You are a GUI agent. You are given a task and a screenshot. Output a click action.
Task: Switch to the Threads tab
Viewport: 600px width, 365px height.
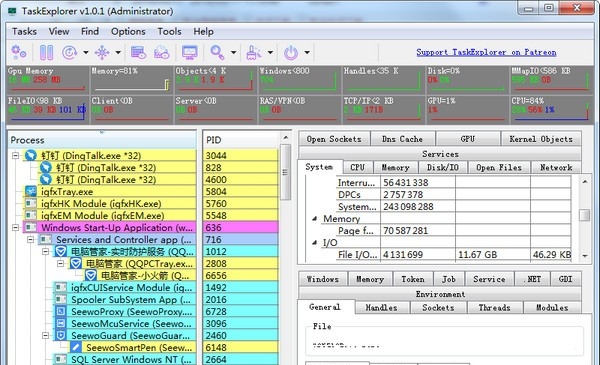coord(494,307)
